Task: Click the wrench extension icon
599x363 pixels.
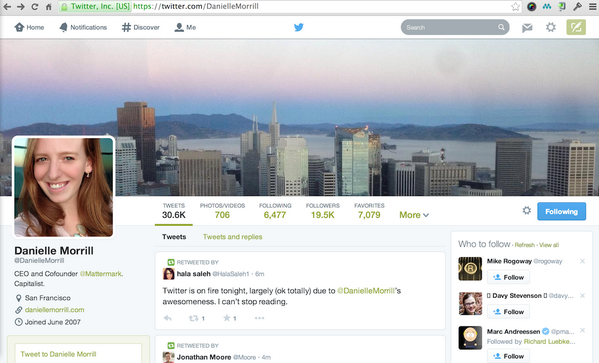Action: coord(577,6)
